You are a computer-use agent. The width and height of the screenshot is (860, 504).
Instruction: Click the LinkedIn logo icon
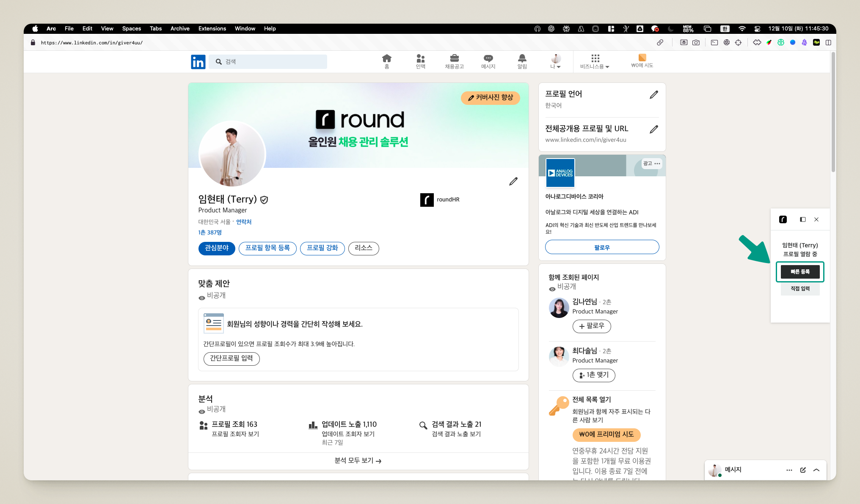tap(198, 62)
